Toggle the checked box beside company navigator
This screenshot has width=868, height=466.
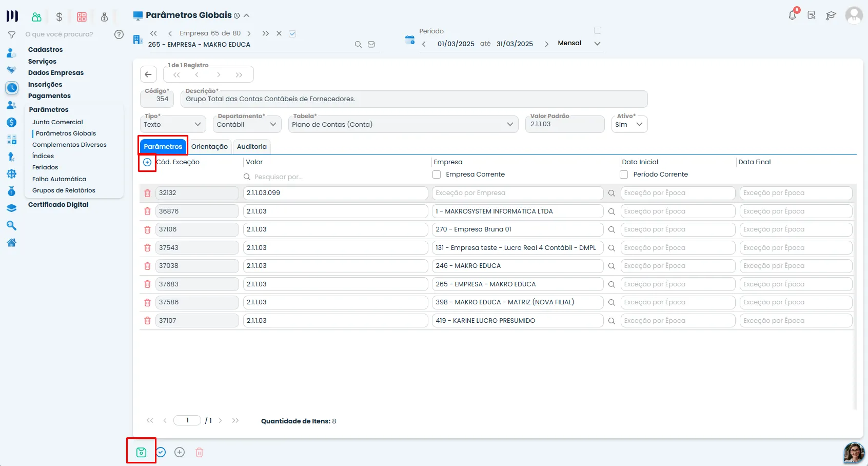[x=292, y=34]
